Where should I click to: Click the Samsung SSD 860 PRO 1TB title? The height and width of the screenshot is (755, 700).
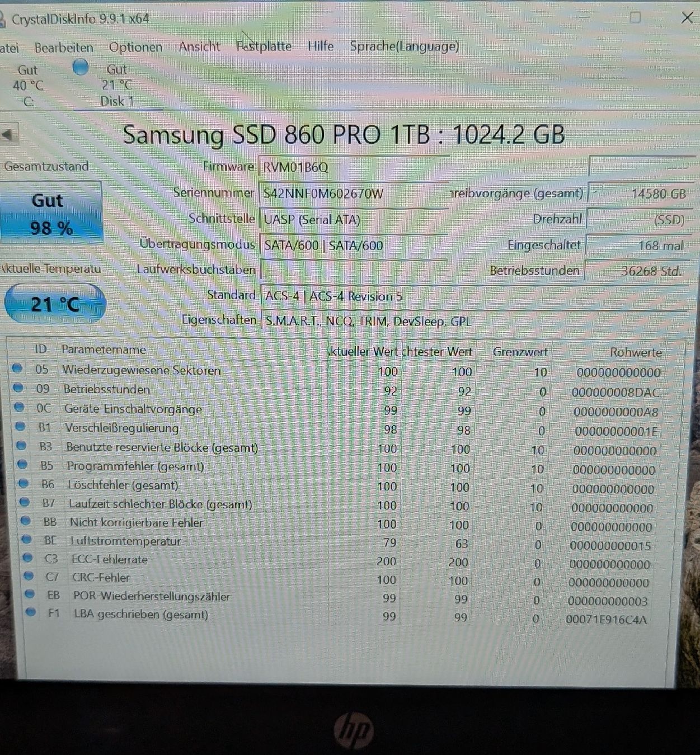click(x=344, y=135)
